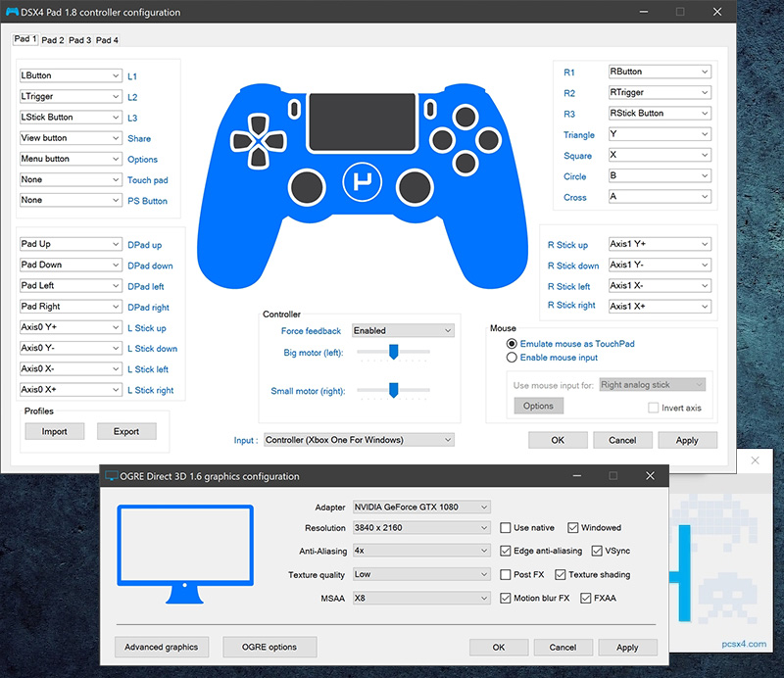Select Enable mouse input radio button
The image size is (784, 678).
click(x=512, y=359)
